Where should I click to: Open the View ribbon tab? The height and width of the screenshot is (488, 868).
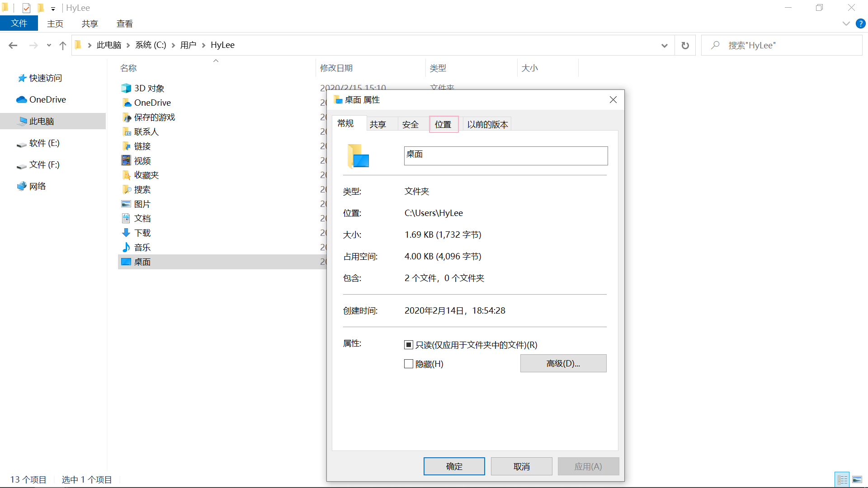point(124,23)
